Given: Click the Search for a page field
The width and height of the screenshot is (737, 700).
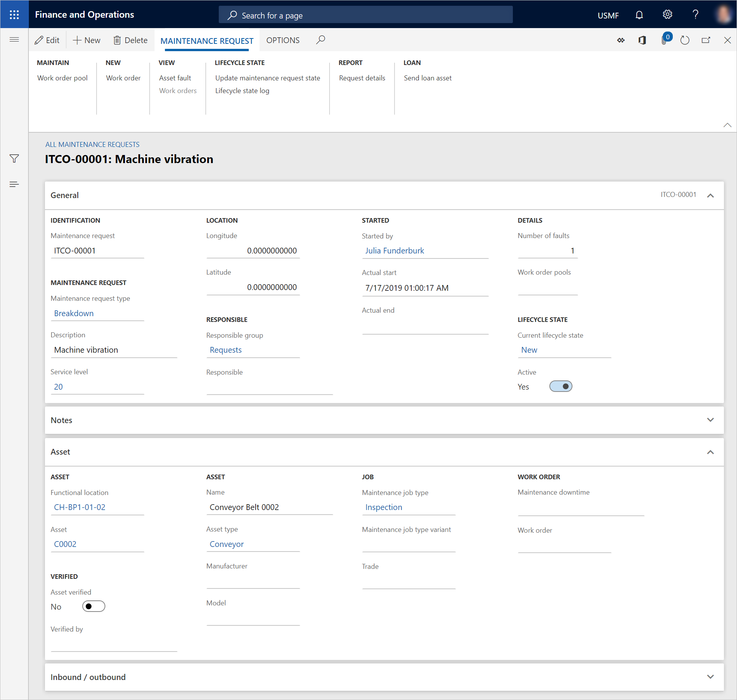Looking at the screenshot, I should click(365, 15).
